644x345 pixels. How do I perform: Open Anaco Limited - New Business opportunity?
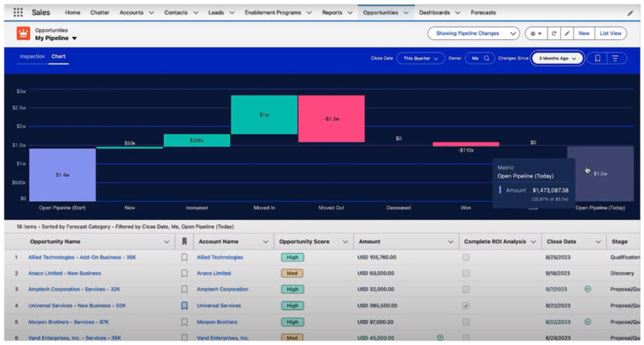65,273
